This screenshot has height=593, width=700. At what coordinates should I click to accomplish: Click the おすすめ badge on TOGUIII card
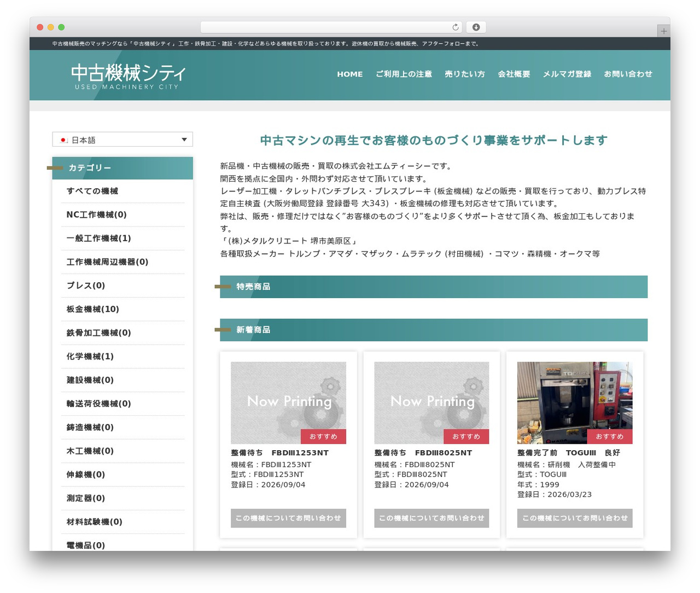click(610, 437)
